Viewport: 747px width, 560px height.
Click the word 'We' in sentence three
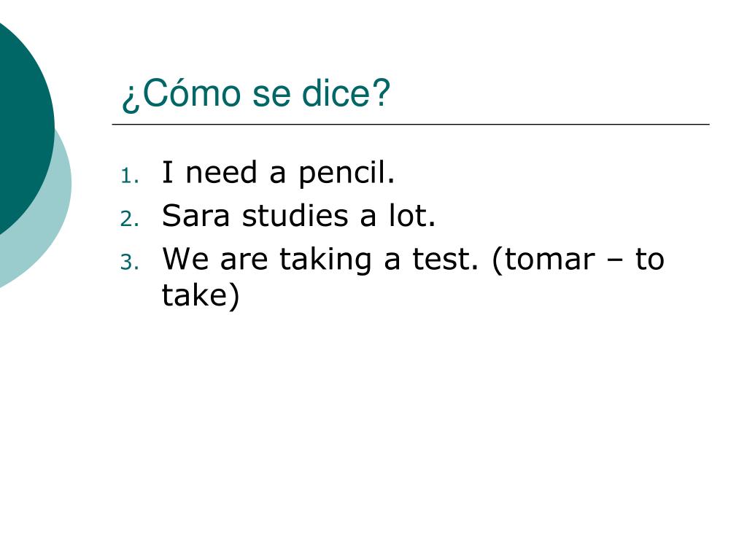tap(185, 259)
